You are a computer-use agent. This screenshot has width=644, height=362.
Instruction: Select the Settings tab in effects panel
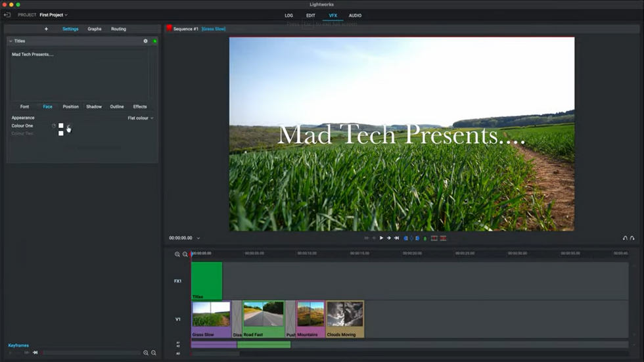[70, 29]
